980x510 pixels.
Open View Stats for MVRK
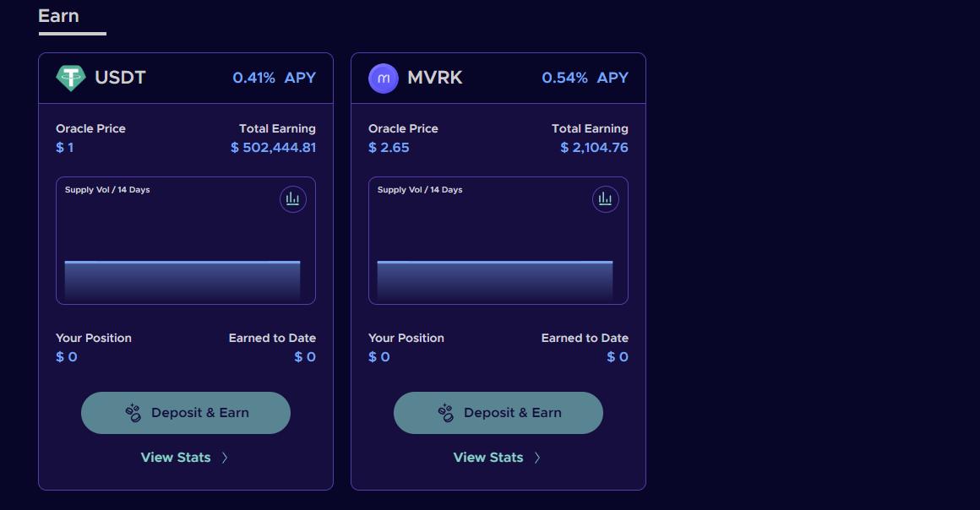(x=487, y=457)
